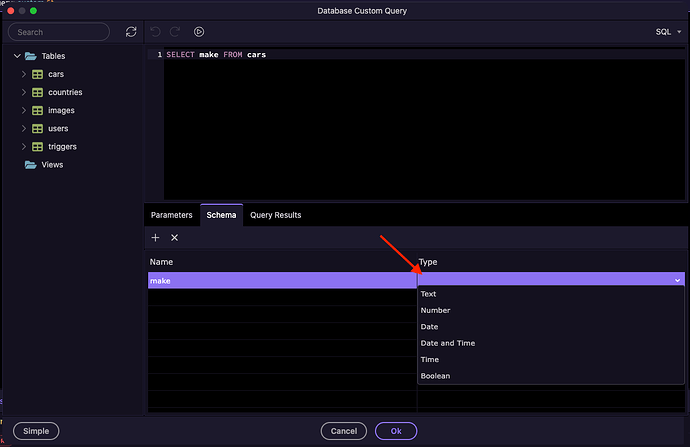Click the undo arrow icon
The width and height of the screenshot is (690, 447).
coord(155,32)
